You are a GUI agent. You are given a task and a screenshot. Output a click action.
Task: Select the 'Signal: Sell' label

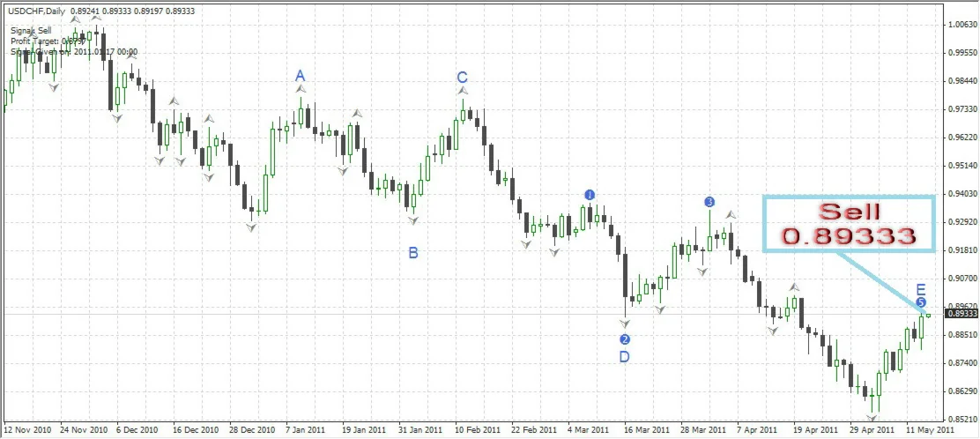tap(31, 30)
